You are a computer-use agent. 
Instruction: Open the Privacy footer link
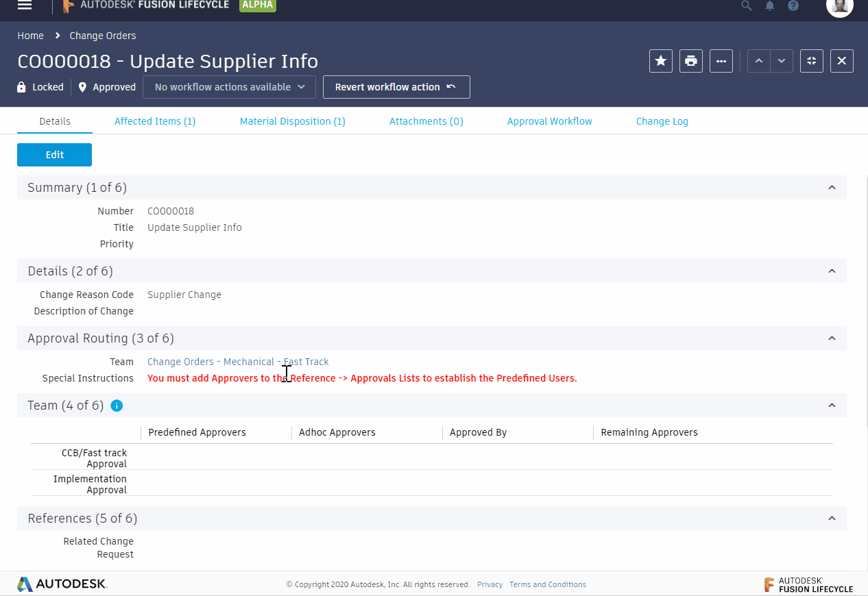[490, 584]
